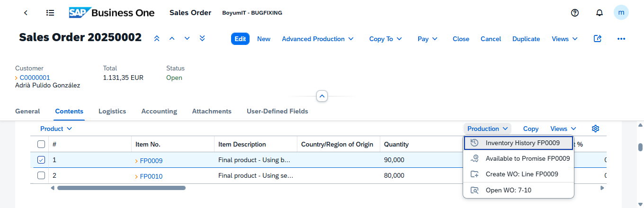
Task: Click the Inventory History clock icon
Action: tap(474, 143)
